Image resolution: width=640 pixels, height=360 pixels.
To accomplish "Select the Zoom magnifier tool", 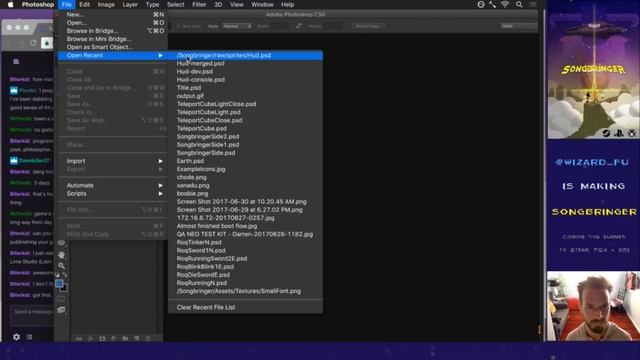I will click(61, 266).
